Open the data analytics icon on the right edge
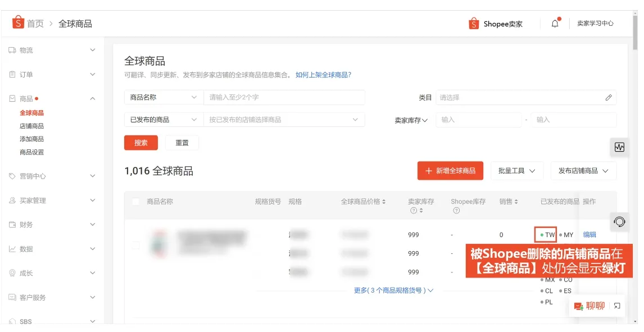Image resolution: width=644 pixels, height=332 pixels. click(619, 147)
